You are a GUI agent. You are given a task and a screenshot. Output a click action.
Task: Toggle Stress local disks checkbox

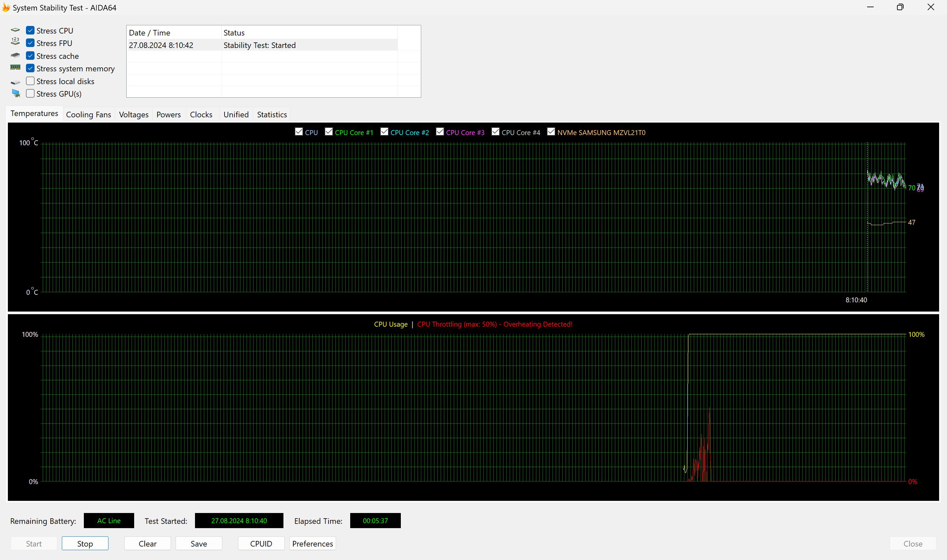[x=29, y=81]
